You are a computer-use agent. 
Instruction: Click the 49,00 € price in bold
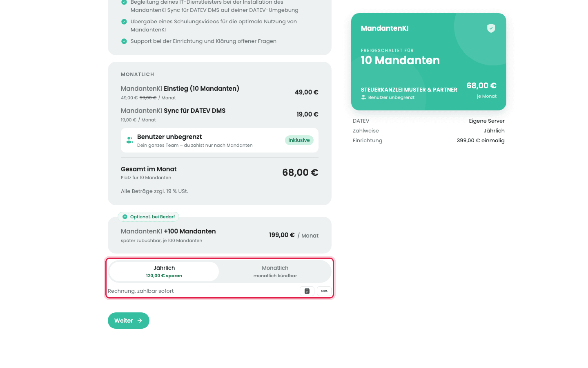pos(307,92)
